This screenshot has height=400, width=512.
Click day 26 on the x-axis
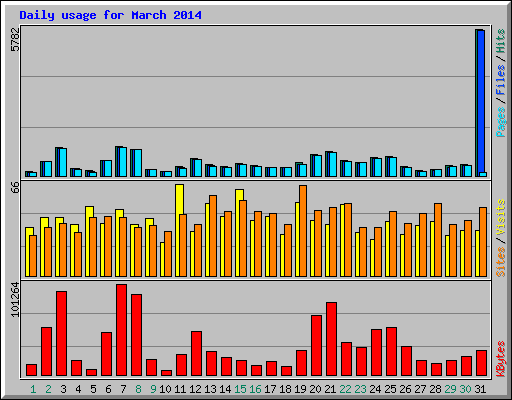point(405,389)
